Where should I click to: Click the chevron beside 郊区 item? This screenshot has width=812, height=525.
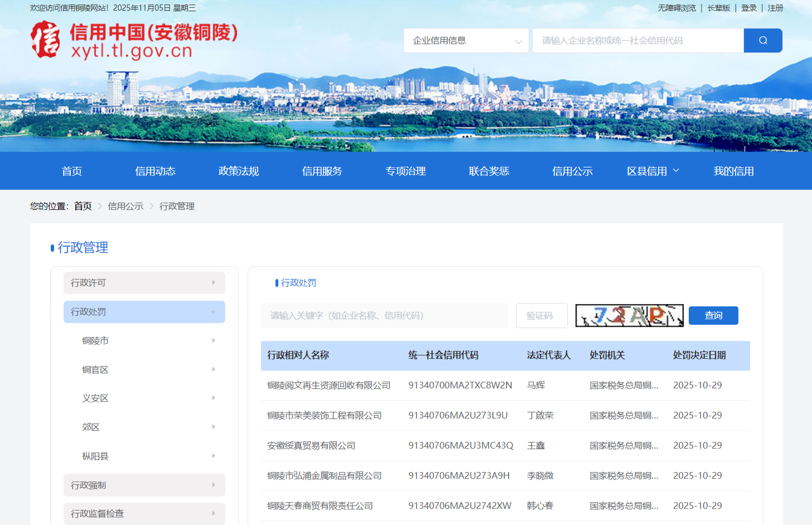[x=213, y=427]
